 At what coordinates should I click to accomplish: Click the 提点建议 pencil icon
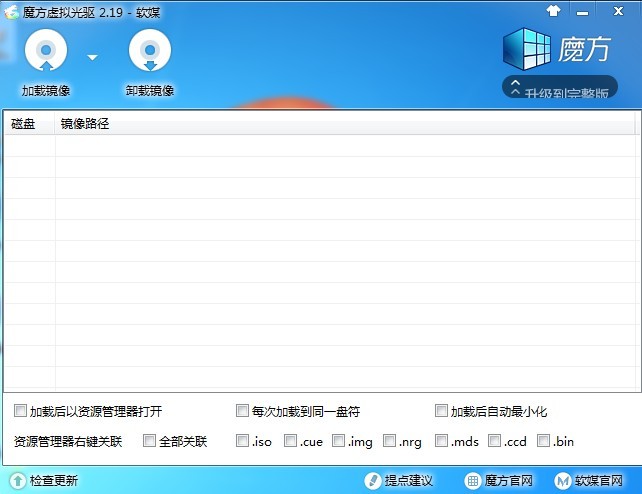pos(373,481)
